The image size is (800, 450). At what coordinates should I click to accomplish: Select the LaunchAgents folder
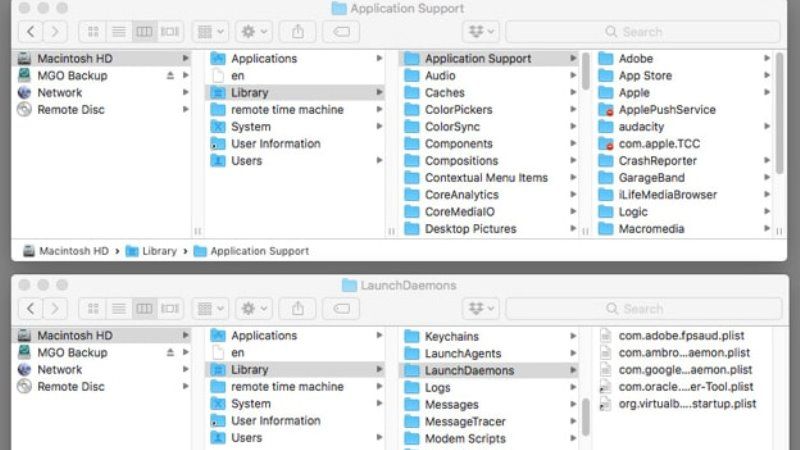click(489, 353)
